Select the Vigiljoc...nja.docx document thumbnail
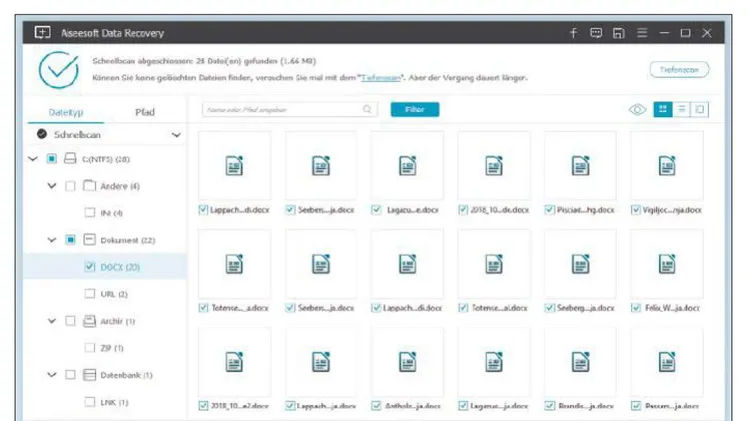Viewport: 750px width, 421px height. pos(667,165)
